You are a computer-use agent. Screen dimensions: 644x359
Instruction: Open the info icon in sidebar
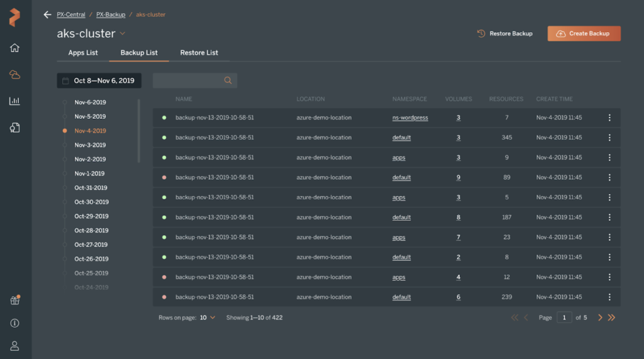coord(14,323)
